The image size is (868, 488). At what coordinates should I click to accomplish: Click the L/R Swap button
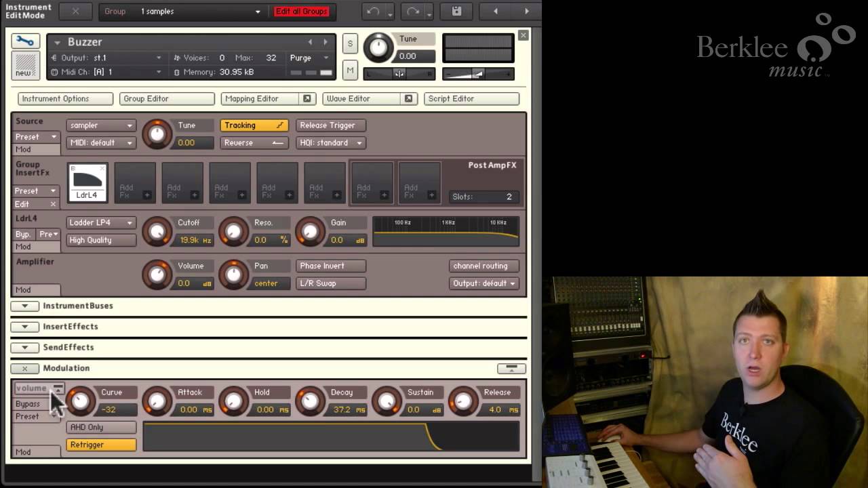click(x=330, y=283)
